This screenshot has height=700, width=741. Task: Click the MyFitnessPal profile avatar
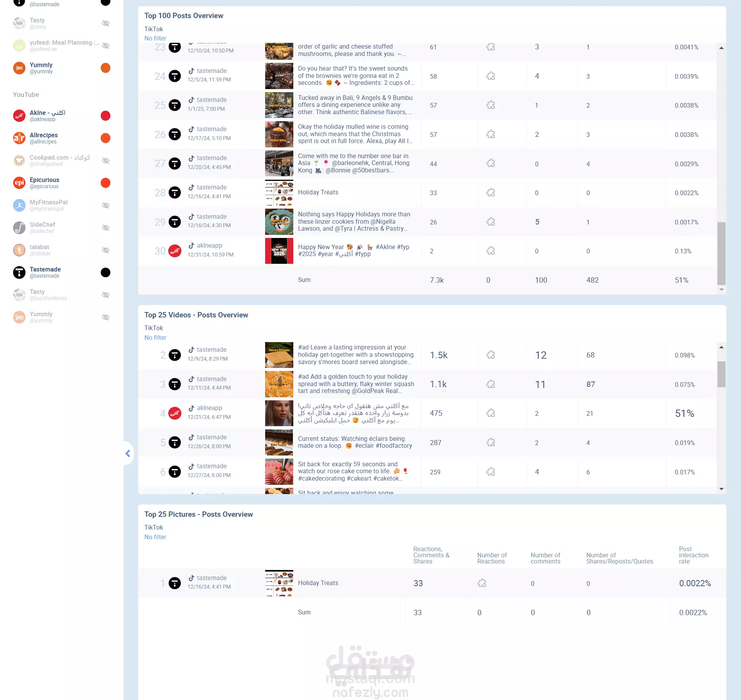pyautogui.click(x=19, y=205)
